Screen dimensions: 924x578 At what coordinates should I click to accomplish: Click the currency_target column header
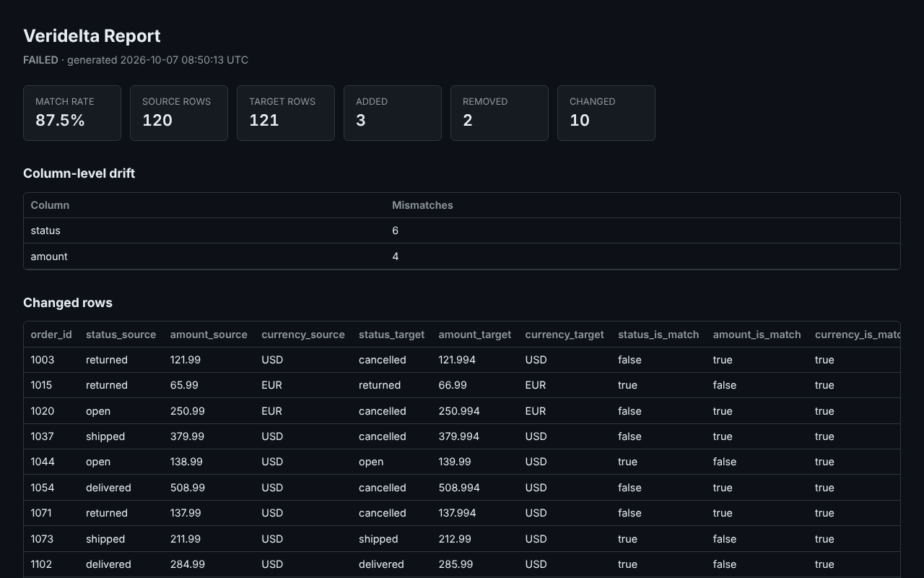tap(565, 335)
